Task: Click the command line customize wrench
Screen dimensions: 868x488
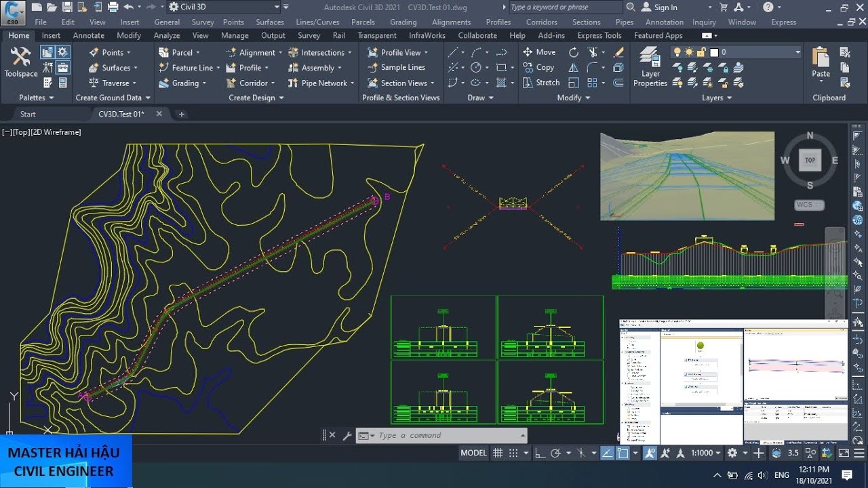Action: [x=347, y=436]
